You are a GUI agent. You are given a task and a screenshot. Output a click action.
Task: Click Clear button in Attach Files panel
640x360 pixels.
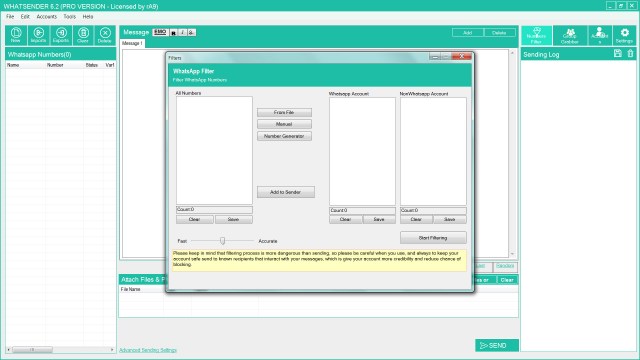coord(507,280)
